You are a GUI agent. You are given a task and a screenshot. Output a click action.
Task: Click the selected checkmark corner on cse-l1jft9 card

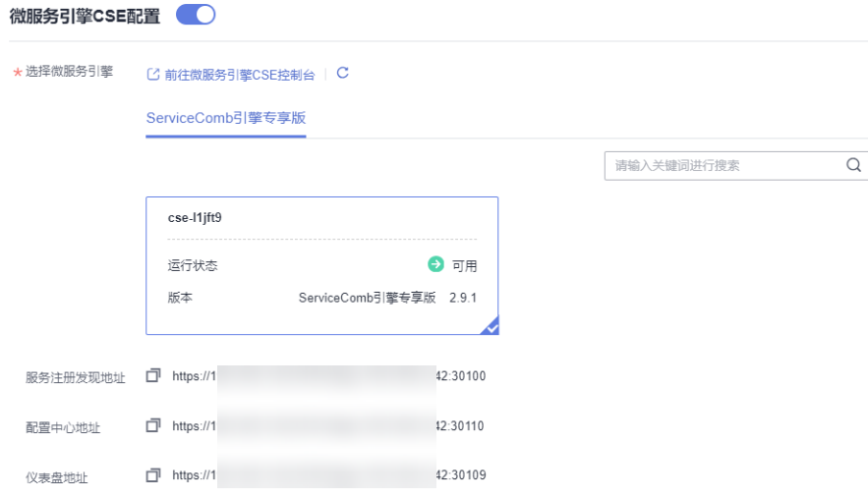pos(491,326)
